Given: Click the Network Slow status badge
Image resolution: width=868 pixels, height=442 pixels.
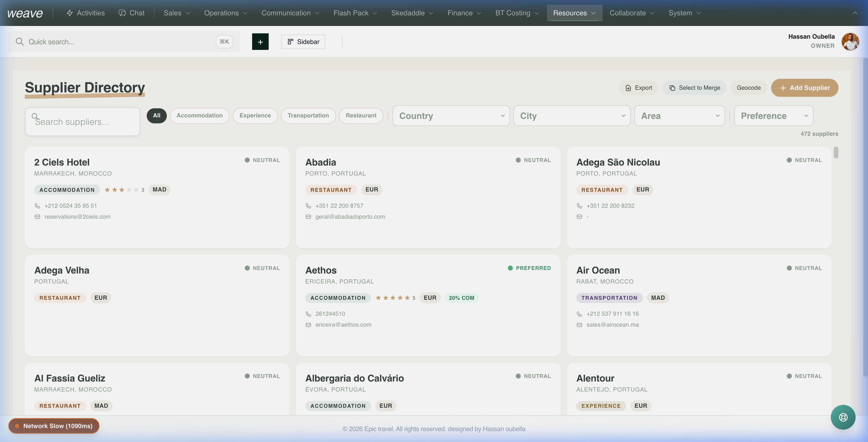Looking at the screenshot, I should click(x=53, y=426).
